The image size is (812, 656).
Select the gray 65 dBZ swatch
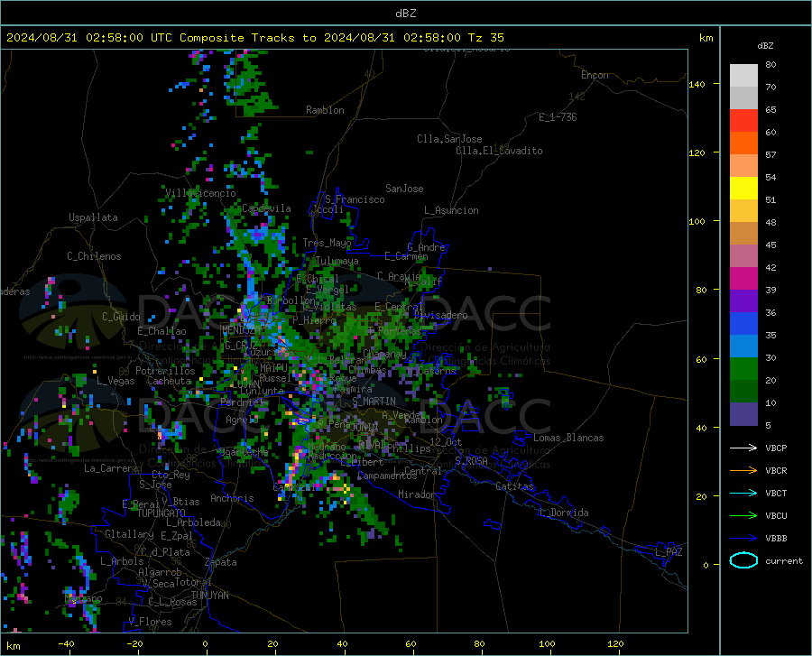(x=743, y=97)
